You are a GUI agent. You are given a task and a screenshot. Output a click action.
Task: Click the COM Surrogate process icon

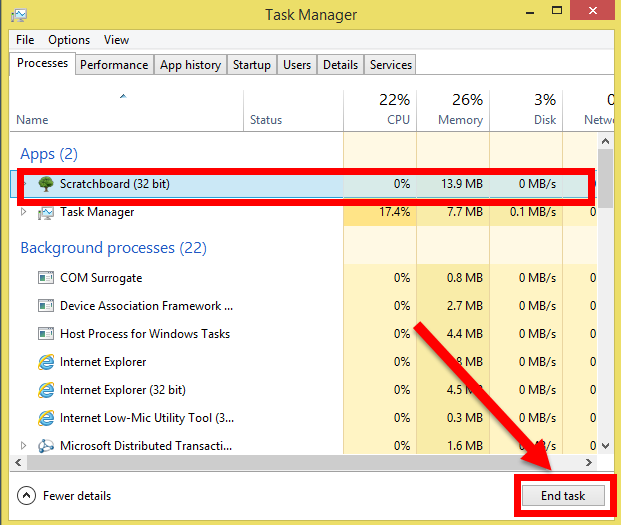[x=46, y=278]
